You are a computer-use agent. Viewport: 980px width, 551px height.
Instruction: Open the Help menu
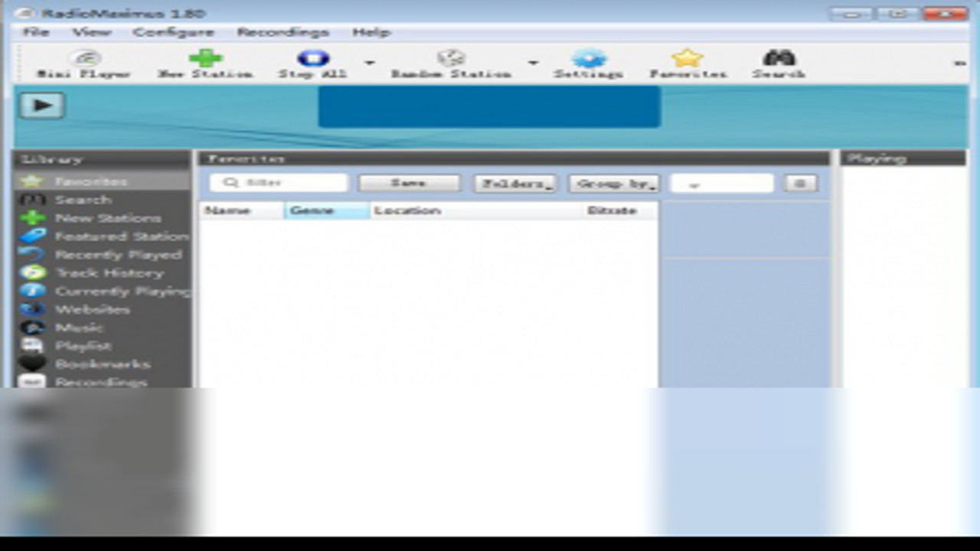pyautogui.click(x=372, y=32)
